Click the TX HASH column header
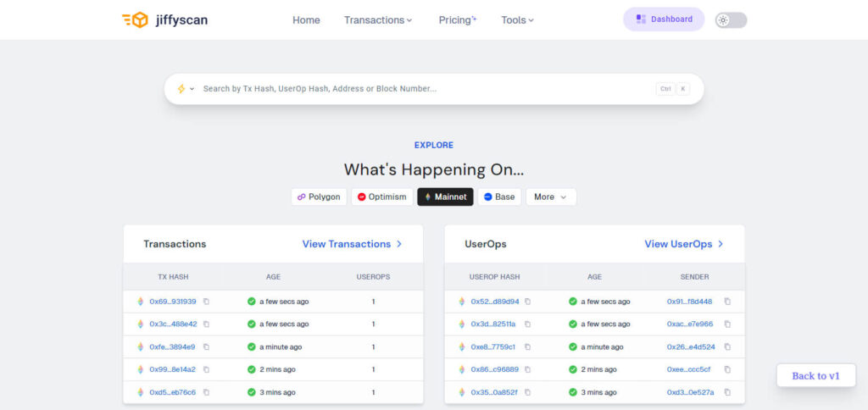 [x=173, y=277]
